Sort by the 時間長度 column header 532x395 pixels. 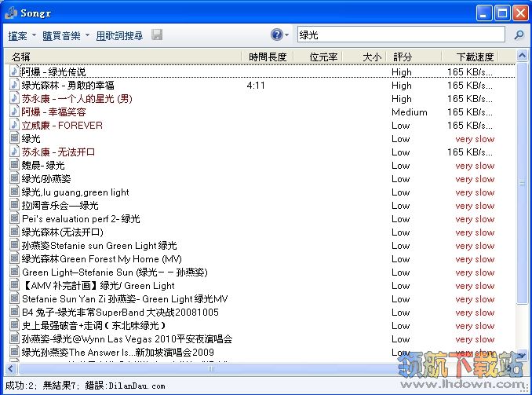coord(268,57)
